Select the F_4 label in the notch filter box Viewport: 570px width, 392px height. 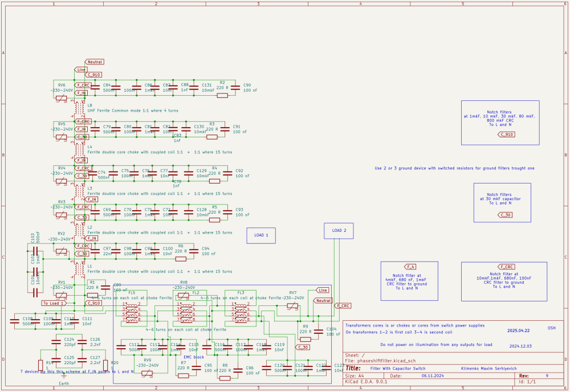pos(410,267)
